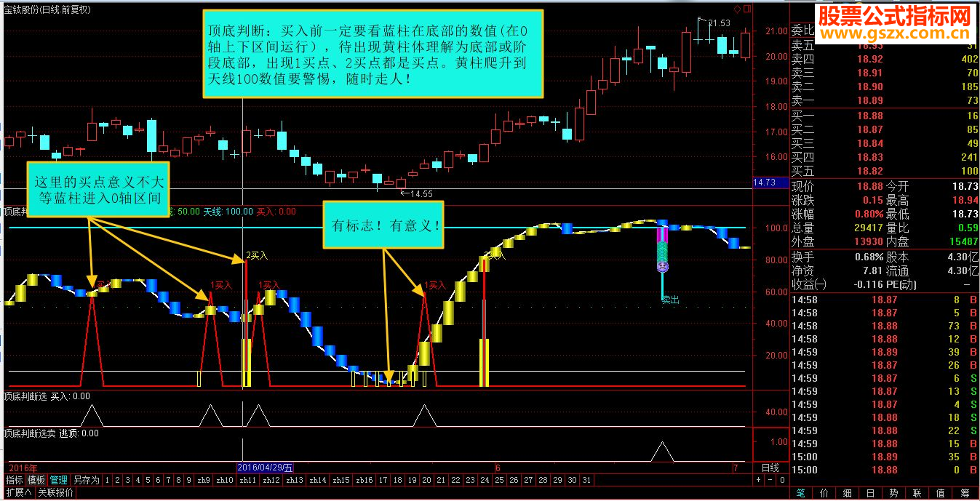Select template slot 1
Viewport: 980px width, 501px height.
pyautogui.click(x=107, y=480)
